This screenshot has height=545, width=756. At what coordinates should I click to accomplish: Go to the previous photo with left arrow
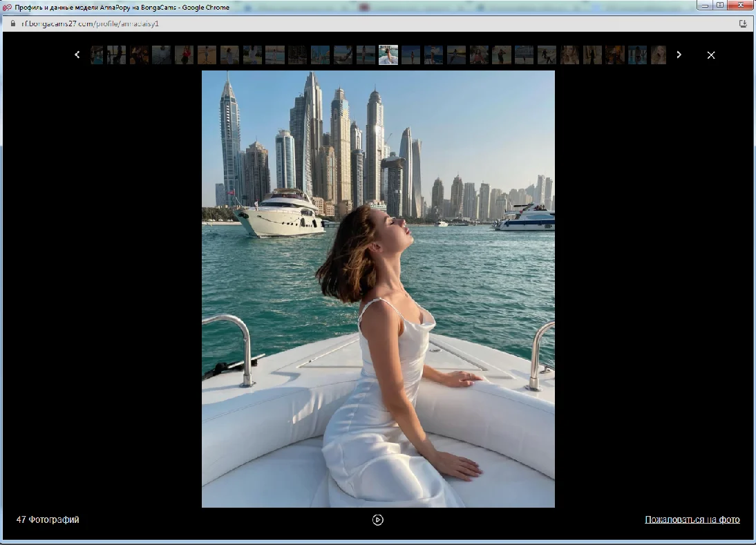tap(77, 55)
